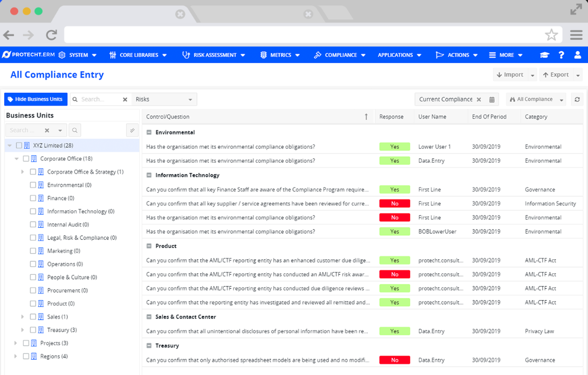Open the Core Libraries menu
Image resolution: width=588 pixels, height=375 pixels.
coord(138,54)
